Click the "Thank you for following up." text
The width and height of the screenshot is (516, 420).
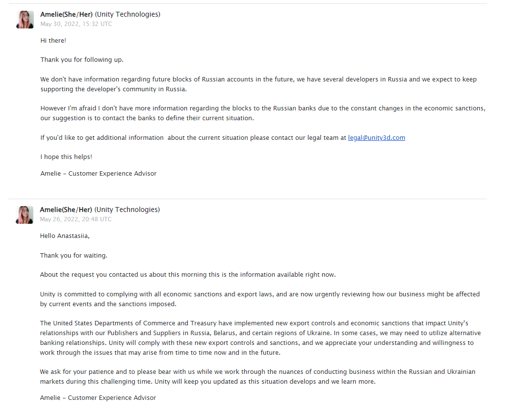[x=82, y=60]
